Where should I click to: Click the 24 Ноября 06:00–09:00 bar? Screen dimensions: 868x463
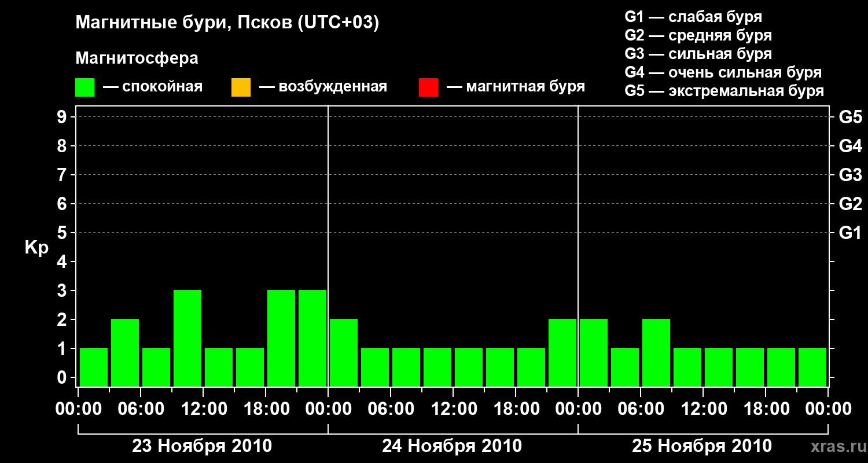coord(406,367)
